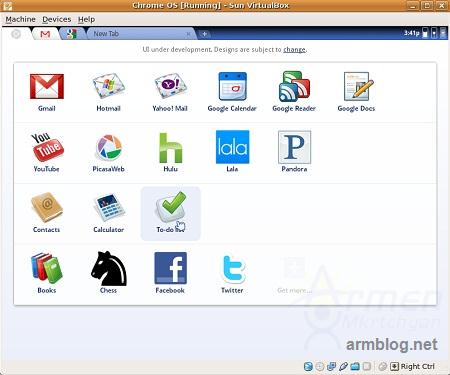Open battery status icon in top bar
Screen dimensions: 450x375
pos(425,33)
